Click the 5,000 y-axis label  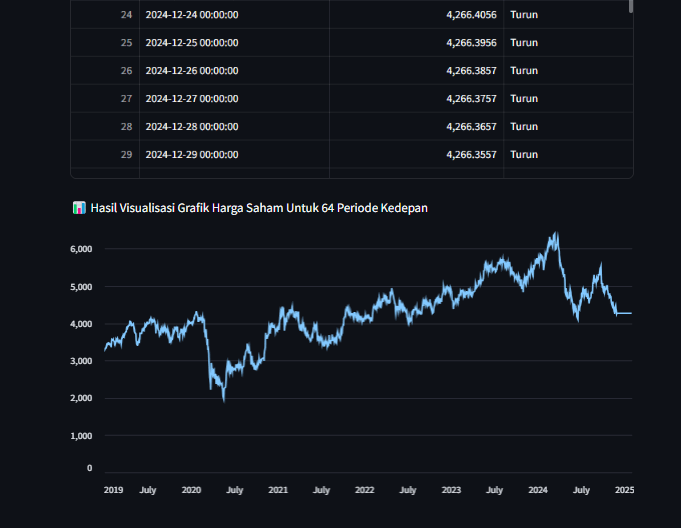click(x=81, y=287)
